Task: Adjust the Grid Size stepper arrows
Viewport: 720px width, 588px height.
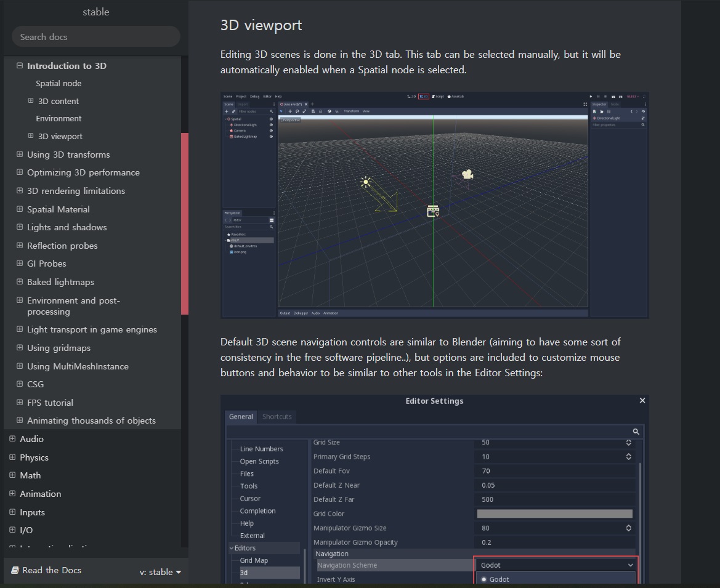Action: tap(628, 442)
